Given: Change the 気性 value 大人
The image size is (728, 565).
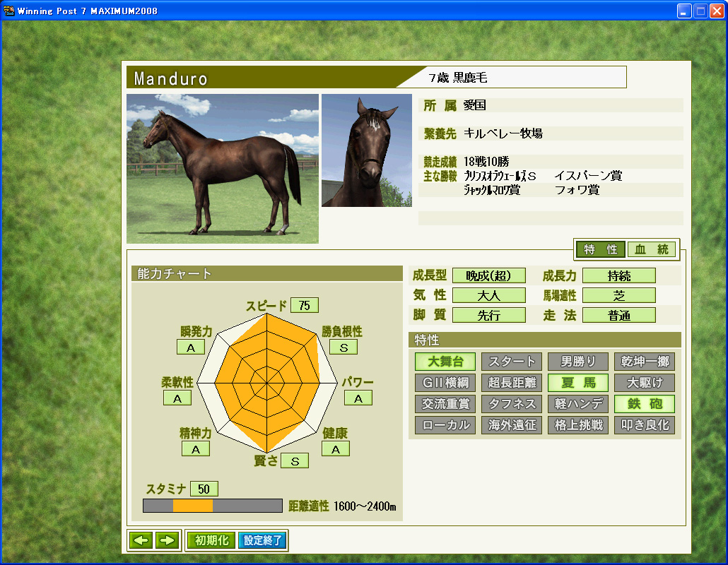Looking at the screenshot, I should tap(489, 295).
